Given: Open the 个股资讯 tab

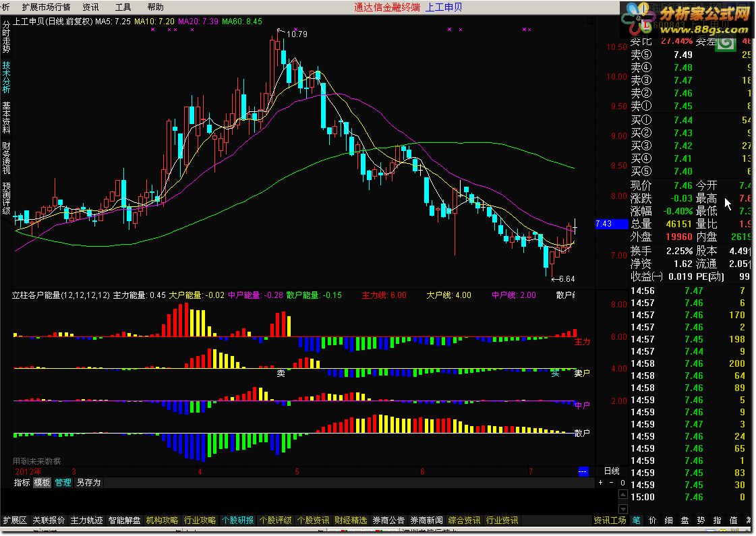Looking at the screenshot, I should click(313, 520).
